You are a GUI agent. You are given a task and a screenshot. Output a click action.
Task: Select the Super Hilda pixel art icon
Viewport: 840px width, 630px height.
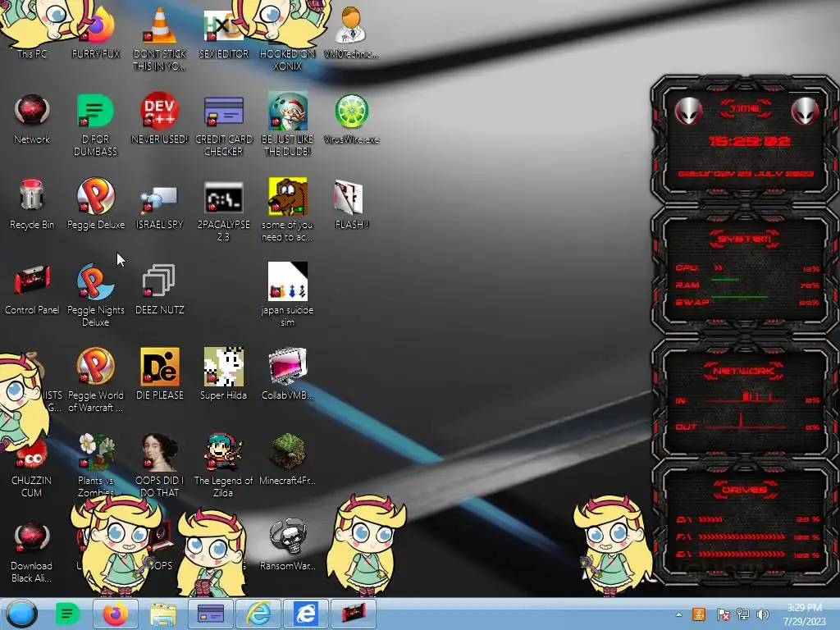point(223,374)
